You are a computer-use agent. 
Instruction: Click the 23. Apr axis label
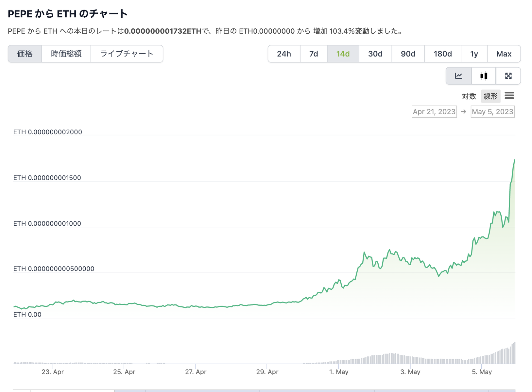click(x=53, y=372)
